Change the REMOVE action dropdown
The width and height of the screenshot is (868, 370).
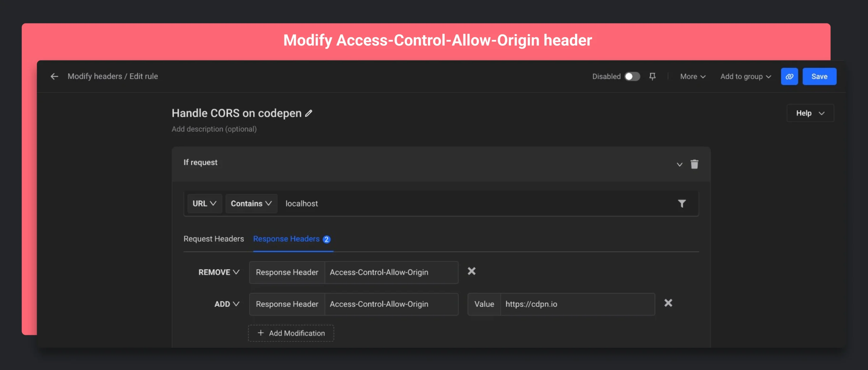click(x=219, y=272)
